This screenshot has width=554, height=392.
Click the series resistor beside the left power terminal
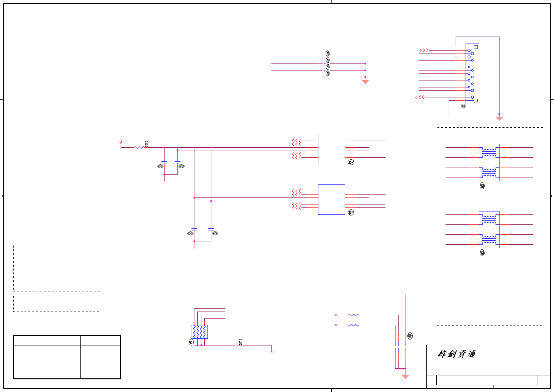139,147
